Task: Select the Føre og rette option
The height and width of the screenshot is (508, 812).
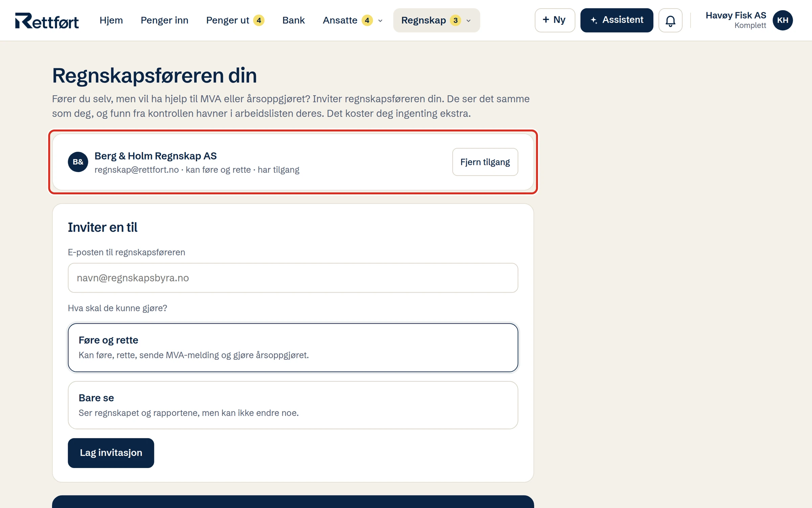Action: click(293, 347)
